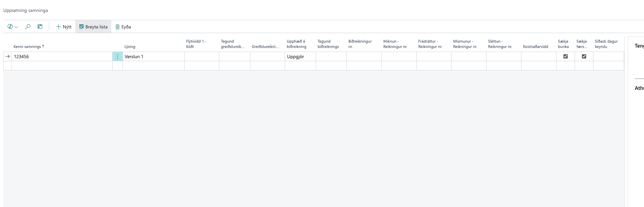Click the Uppgjör cell value

coord(296,57)
